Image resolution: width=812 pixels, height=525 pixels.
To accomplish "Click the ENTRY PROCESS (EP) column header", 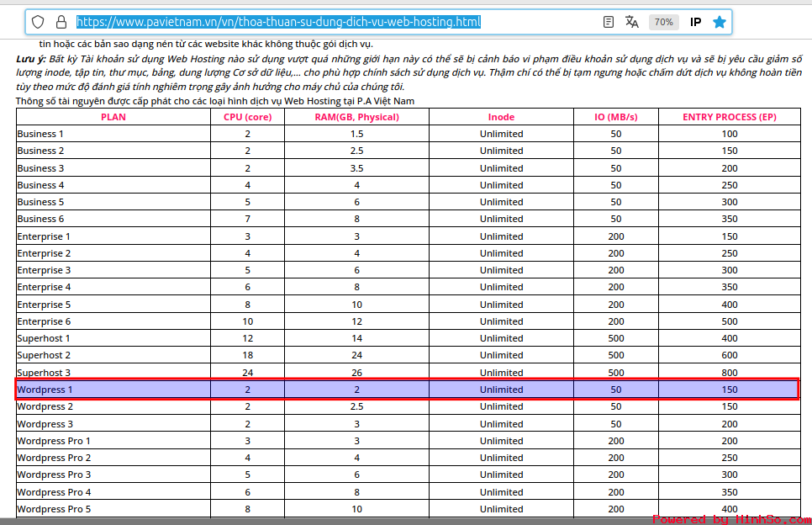I will coord(730,117).
